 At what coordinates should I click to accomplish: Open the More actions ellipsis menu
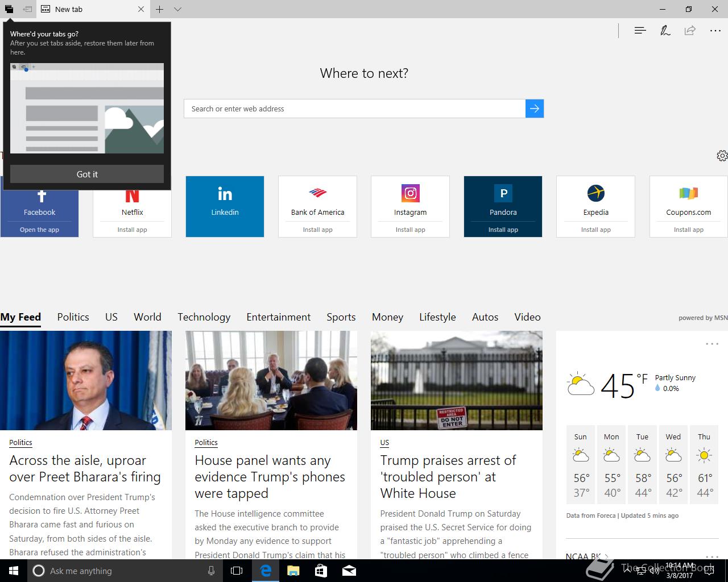[715, 31]
